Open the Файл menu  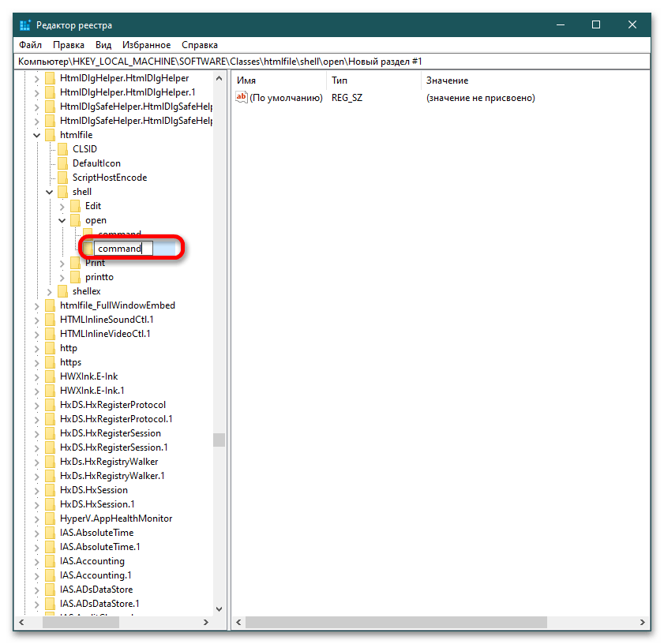[30, 45]
